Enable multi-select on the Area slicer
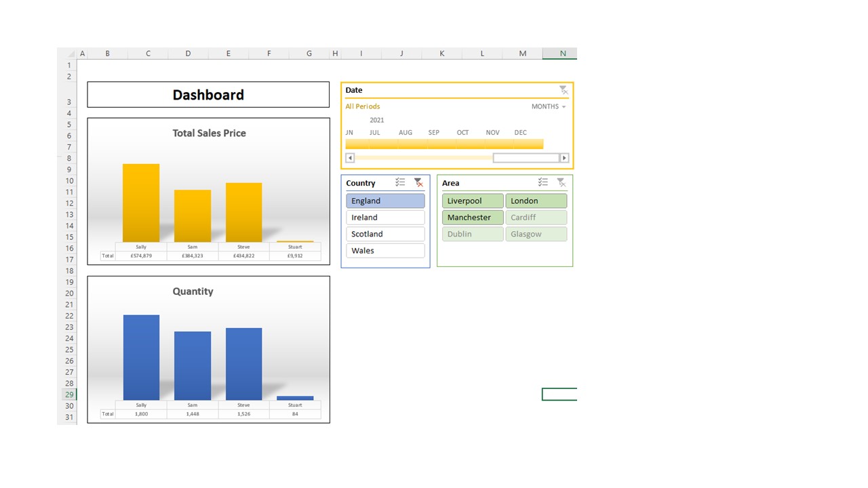The width and height of the screenshot is (868, 488). coord(542,182)
